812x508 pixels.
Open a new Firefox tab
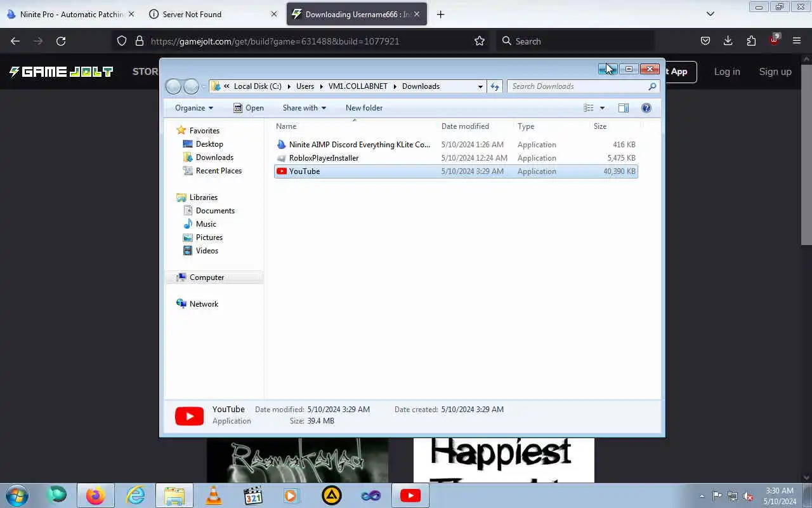(x=440, y=14)
